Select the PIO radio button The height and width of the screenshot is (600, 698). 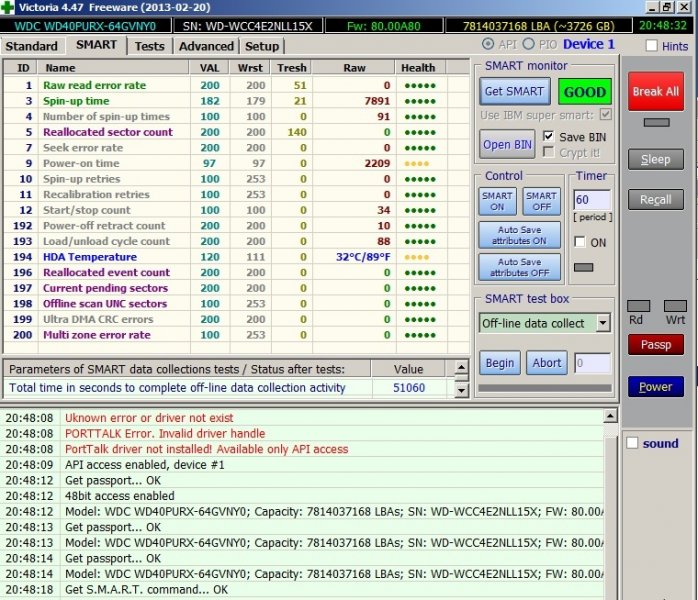point(530,45)
